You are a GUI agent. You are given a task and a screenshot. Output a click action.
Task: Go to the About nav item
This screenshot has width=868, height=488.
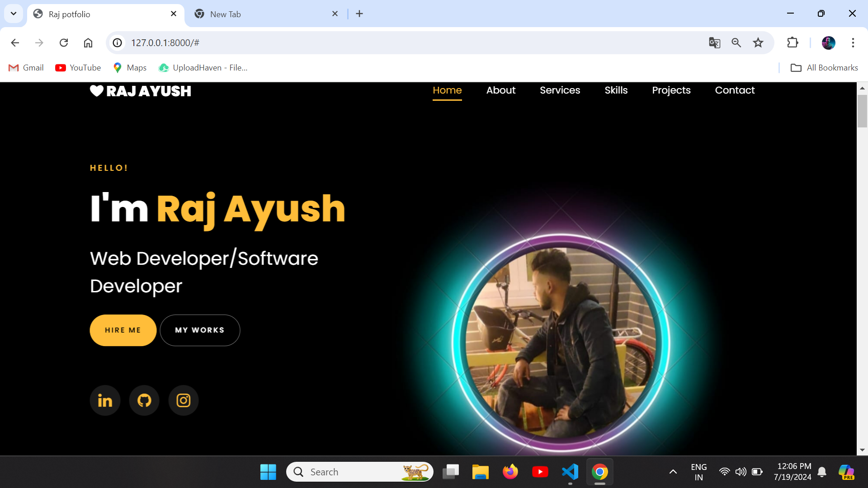click(x=501, y=90)
